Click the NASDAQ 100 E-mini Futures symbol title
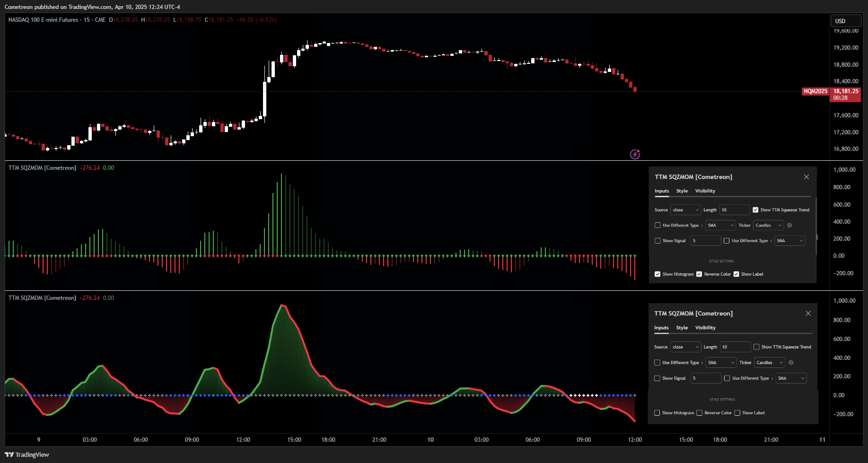Image resolution: width=868 pixels, height=463 pixels. 43,20
